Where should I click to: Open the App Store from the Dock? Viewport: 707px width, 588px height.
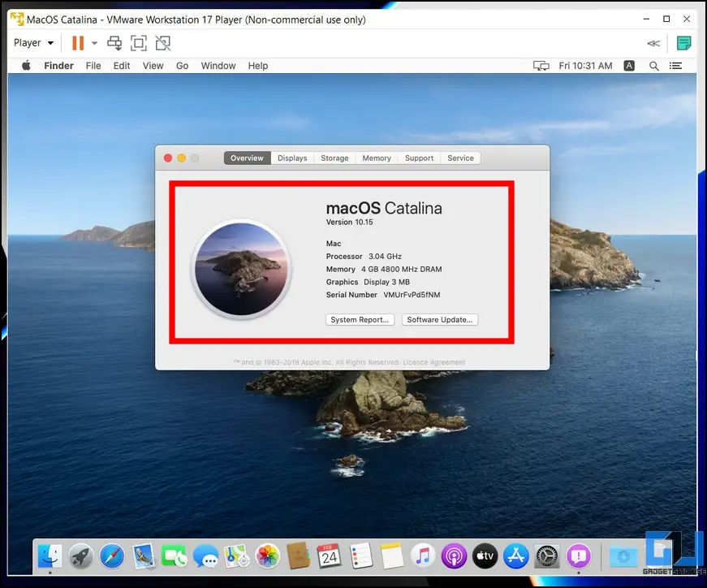[x=516, y=556]
